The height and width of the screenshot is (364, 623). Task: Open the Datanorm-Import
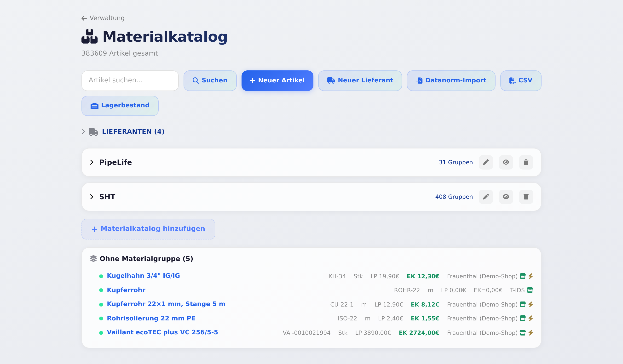coord(451,80)
